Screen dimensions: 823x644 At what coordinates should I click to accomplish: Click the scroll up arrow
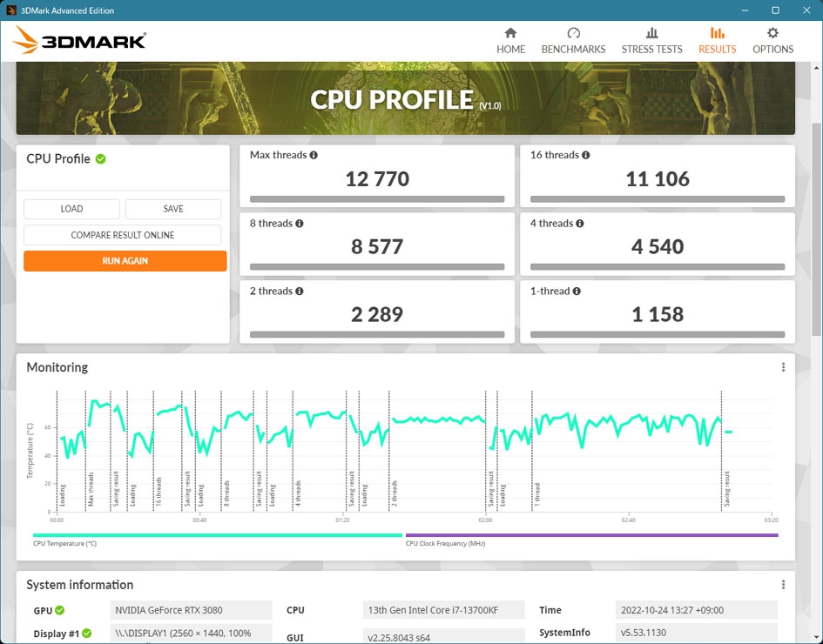pyautogui.click(x=816, y=68)
